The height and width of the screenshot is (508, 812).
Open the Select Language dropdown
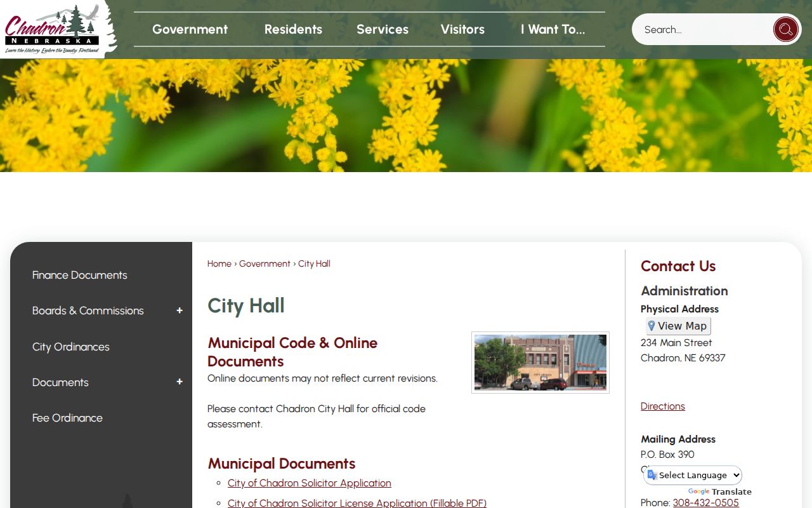click(x=693, y=475)
